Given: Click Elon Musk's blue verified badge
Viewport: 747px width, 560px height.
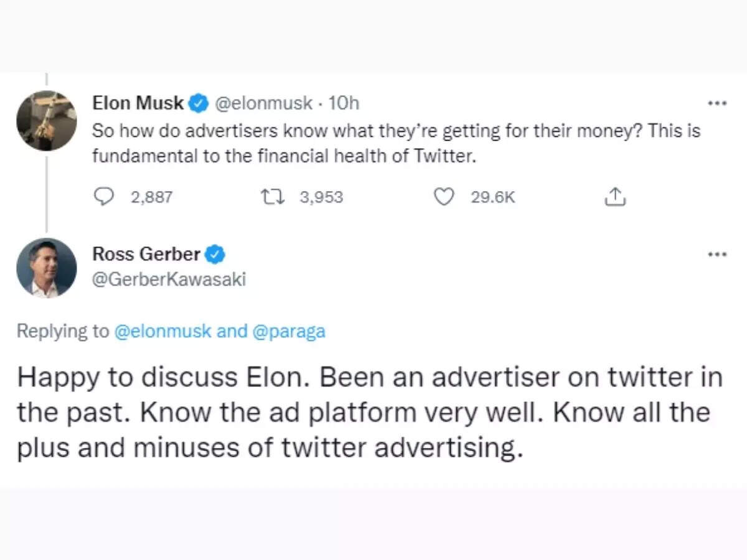Looking at the screenshot, I should [199, 103].
